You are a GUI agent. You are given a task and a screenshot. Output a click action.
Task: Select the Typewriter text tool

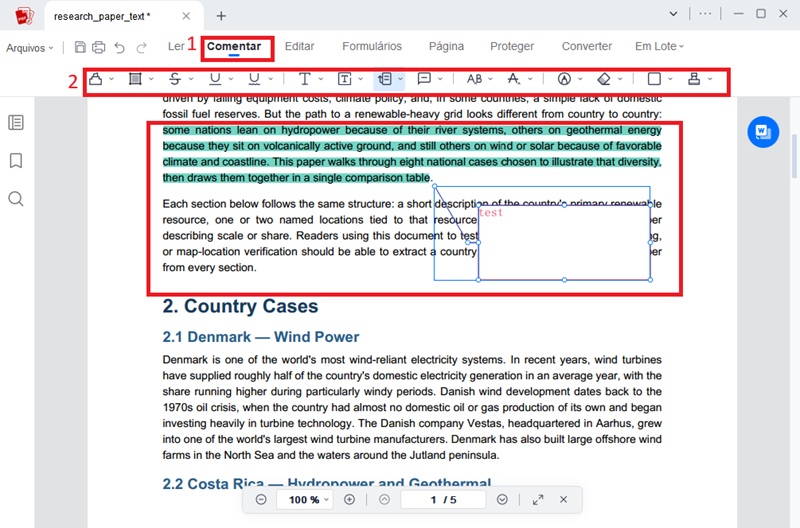305,79
